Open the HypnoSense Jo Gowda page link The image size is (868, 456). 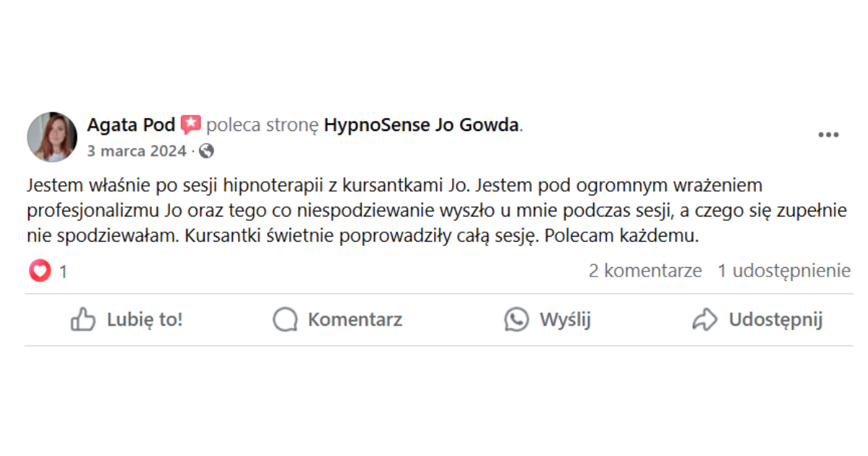point(421,125)
